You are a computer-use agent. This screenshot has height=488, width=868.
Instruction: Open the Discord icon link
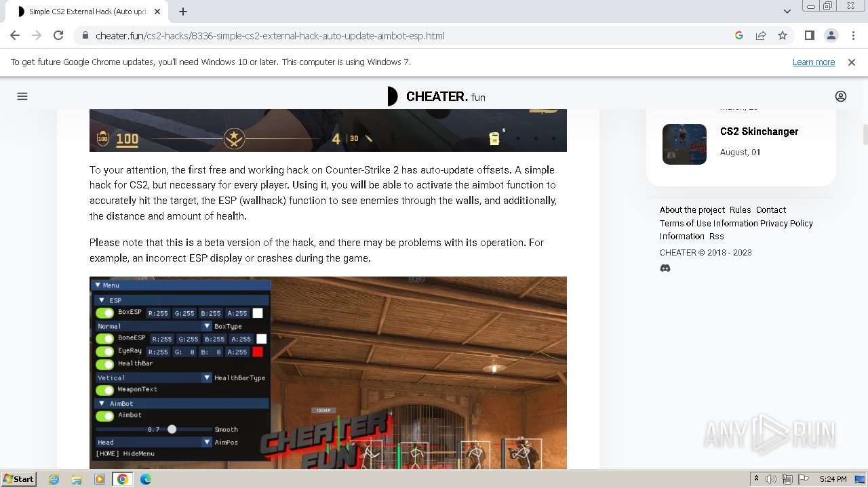click(665, 268)
